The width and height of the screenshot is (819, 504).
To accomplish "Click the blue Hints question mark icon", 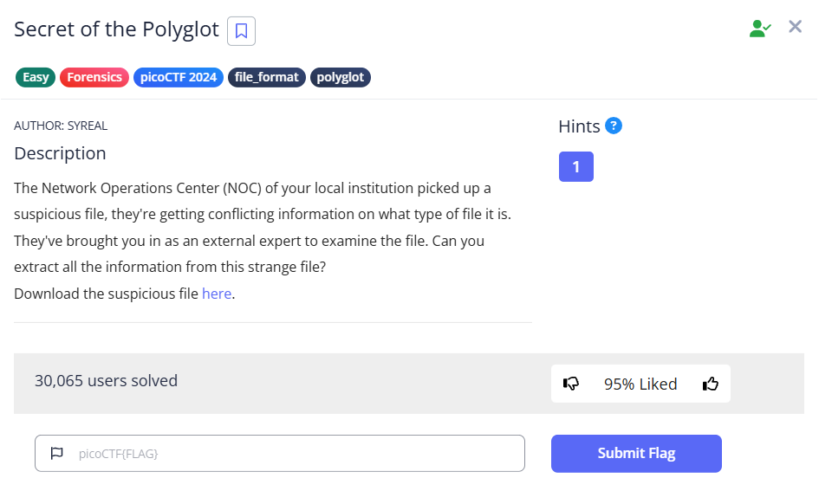I will (614, 126).
